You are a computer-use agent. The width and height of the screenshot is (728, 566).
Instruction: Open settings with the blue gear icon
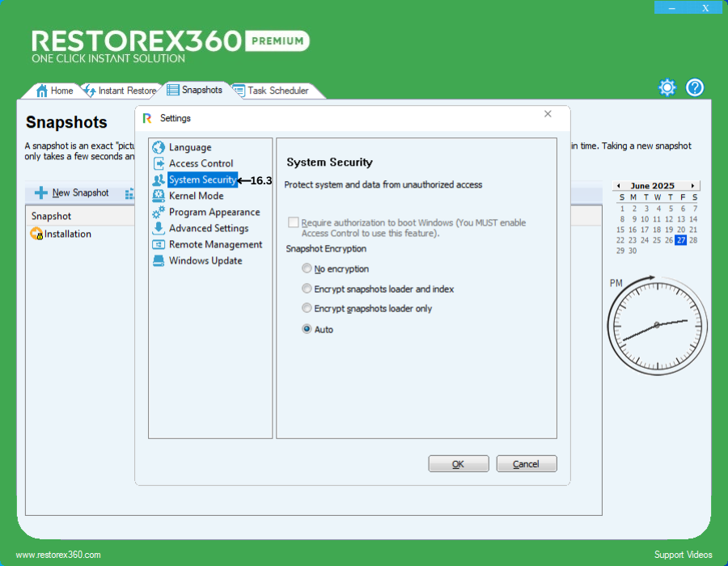(667, 88)
